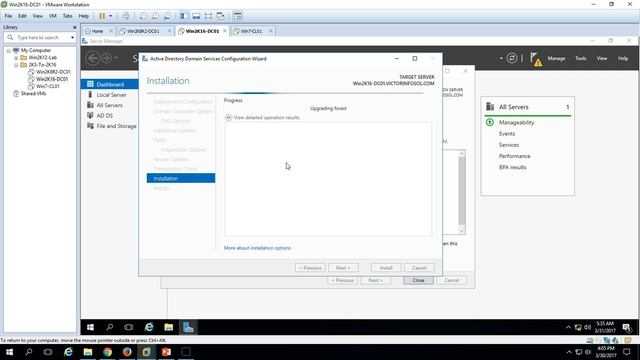Viewport: 640px width, 360px height.
Task: Open the Server Manager View menu
Action: point(602,58)
